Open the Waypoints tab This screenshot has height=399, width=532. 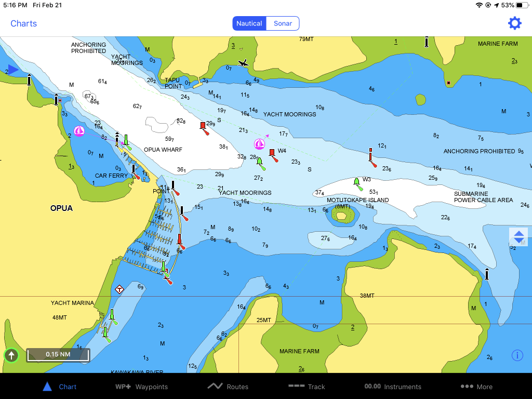pyautogui.click(x=141, y=387)
